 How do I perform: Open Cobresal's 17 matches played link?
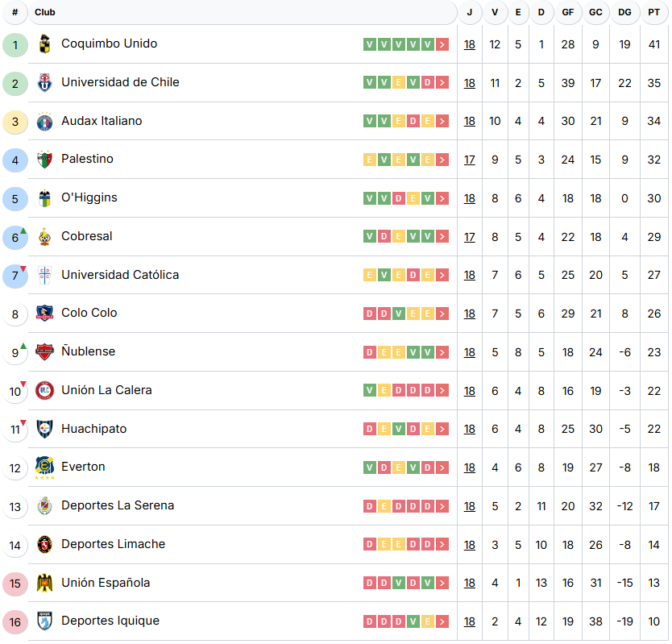point(470,237)
